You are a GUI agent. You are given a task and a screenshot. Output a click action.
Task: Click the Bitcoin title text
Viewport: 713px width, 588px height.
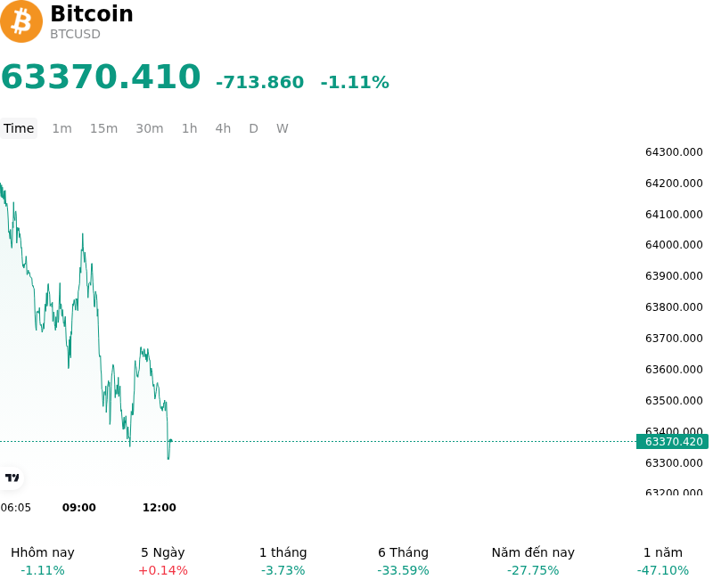(x=92, y=13)
